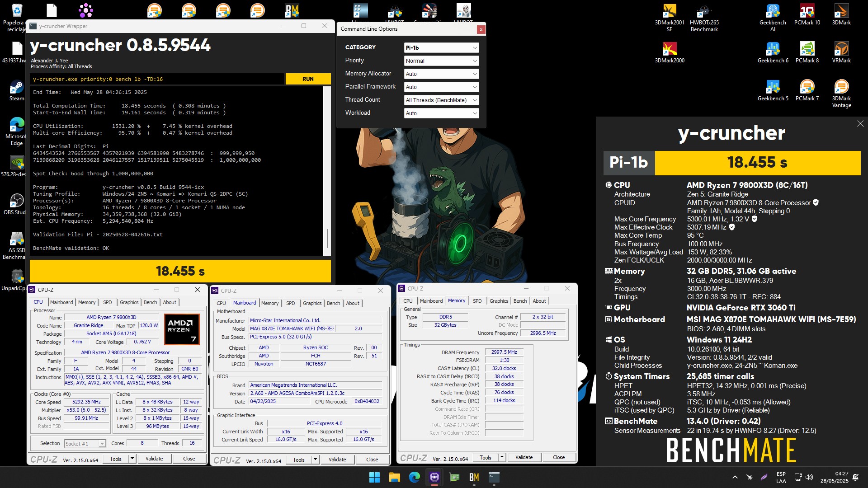
Task: Click the y-cruncher command line input field
Action: click(x=157, y=79)
